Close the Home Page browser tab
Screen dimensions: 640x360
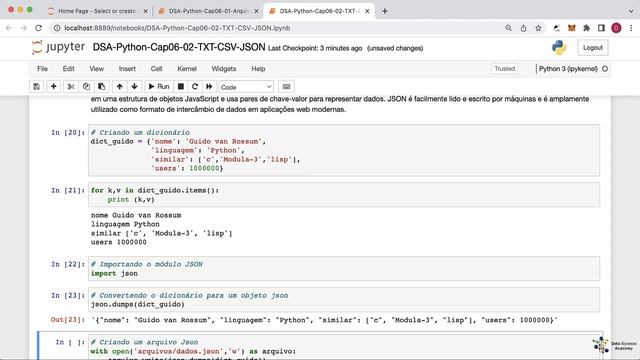[x=145, y=11]
